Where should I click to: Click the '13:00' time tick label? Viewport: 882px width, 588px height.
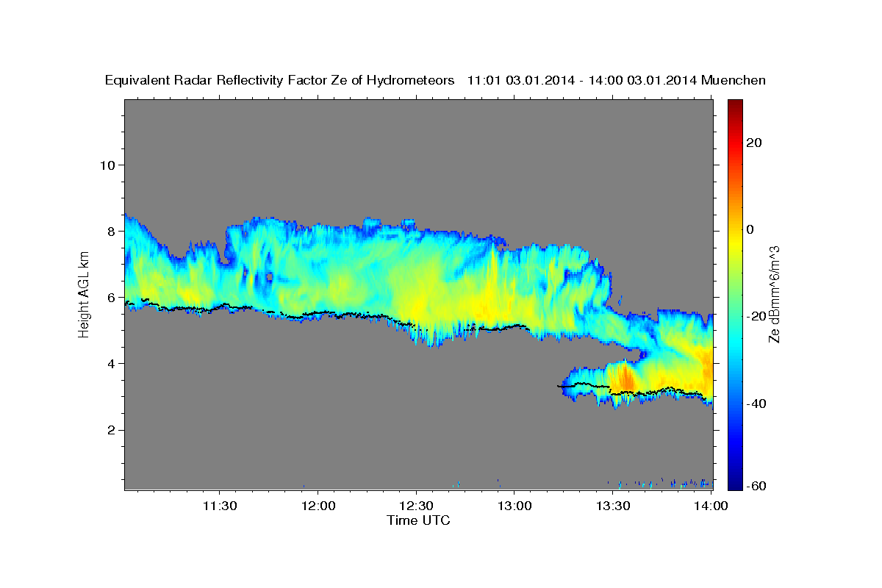[514, 506]
